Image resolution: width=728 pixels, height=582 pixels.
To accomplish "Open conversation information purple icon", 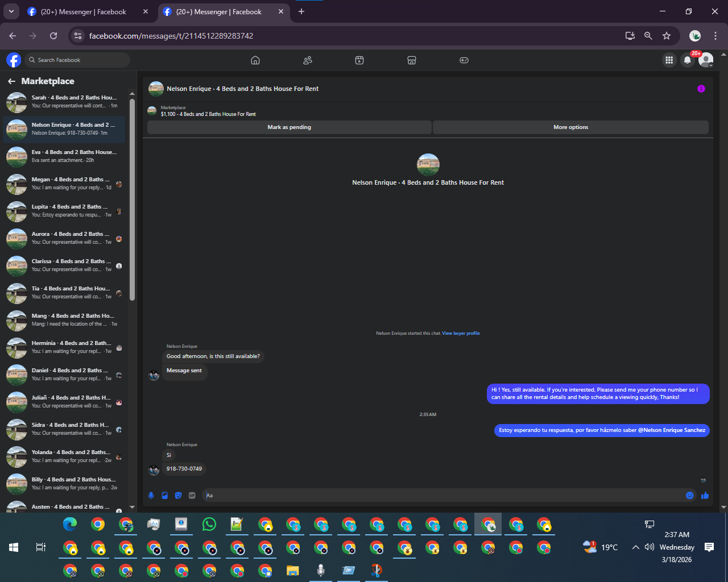I will (701, 89).
